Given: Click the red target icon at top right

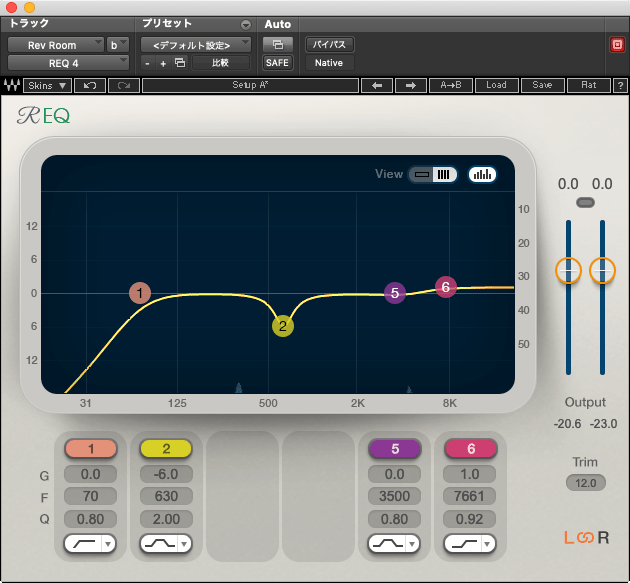Looking at the screenshot, I should (x=617, y=44).
